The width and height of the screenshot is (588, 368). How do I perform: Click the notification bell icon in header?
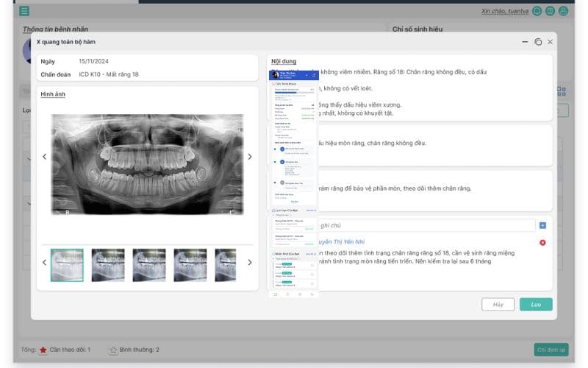[537, 11]
